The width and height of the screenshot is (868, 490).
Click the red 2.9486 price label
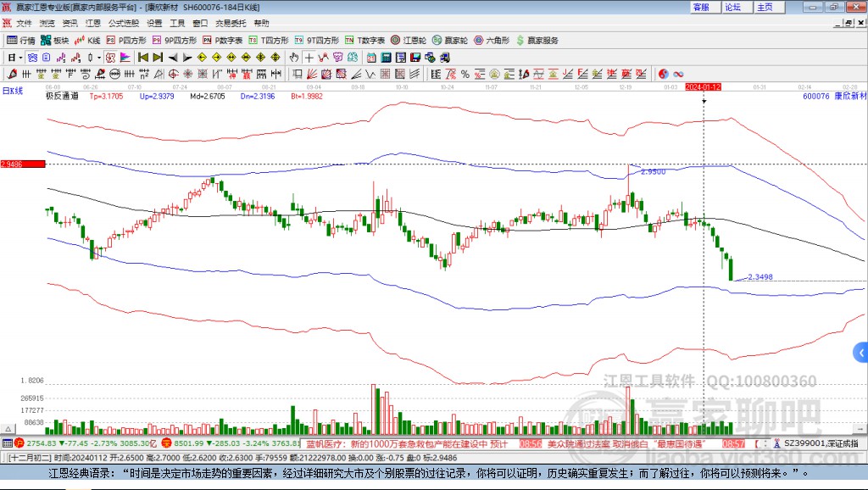(23, 164)
